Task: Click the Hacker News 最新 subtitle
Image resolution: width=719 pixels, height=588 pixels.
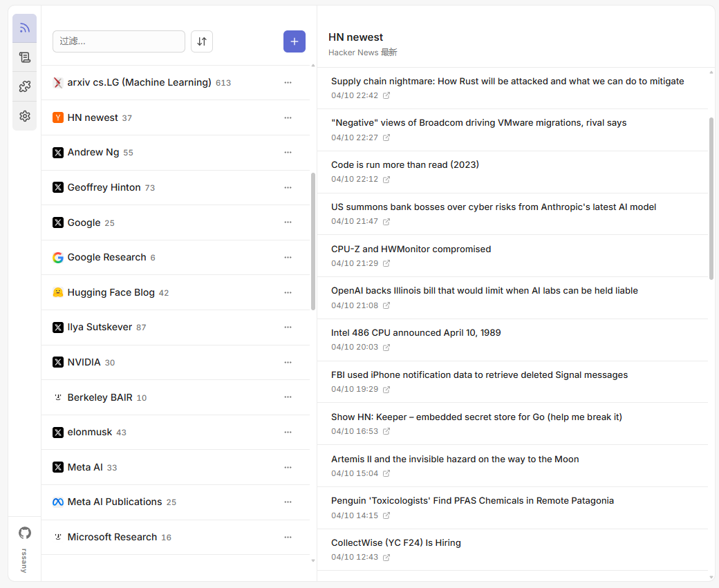Action: click(x=363, y=53)
